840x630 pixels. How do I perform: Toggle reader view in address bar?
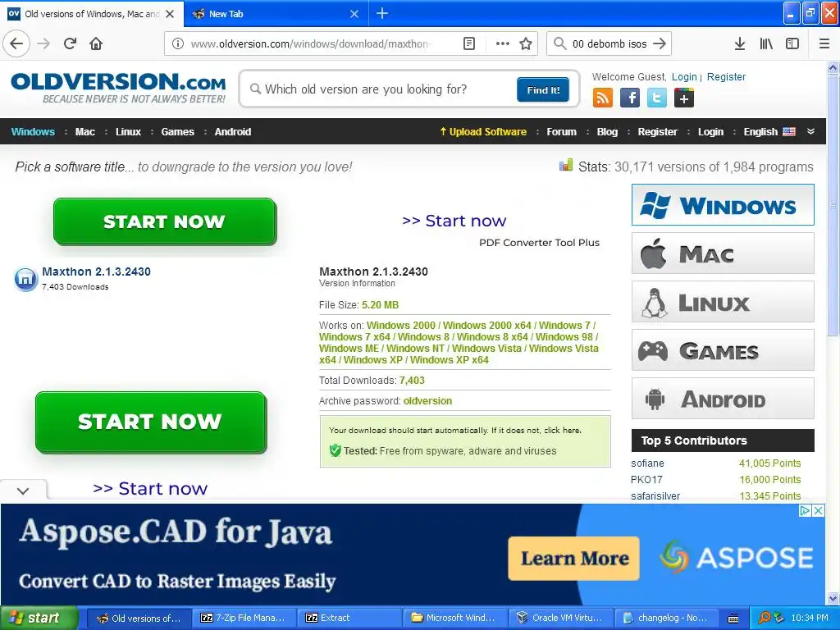469,43
